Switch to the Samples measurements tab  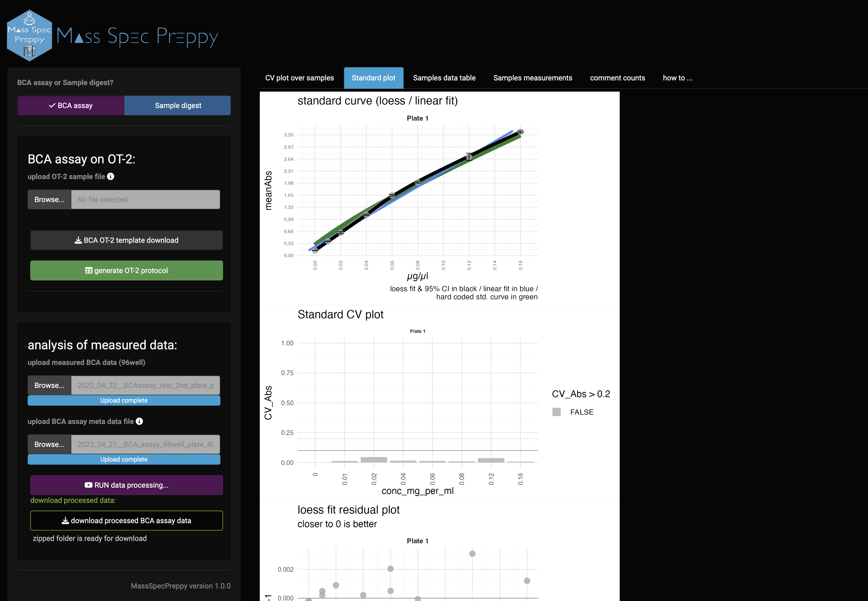point(532,78)
